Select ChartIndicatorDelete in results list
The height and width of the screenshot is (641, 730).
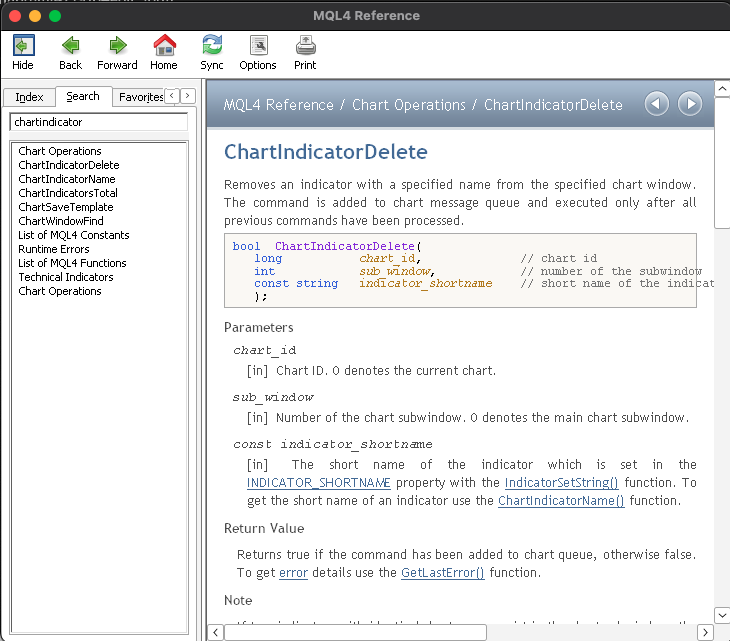click(69, 165)
